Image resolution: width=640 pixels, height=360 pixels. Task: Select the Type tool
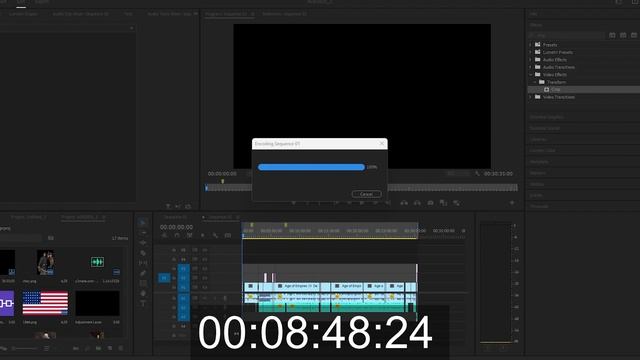pyautogui.click(x=143, y=303)
